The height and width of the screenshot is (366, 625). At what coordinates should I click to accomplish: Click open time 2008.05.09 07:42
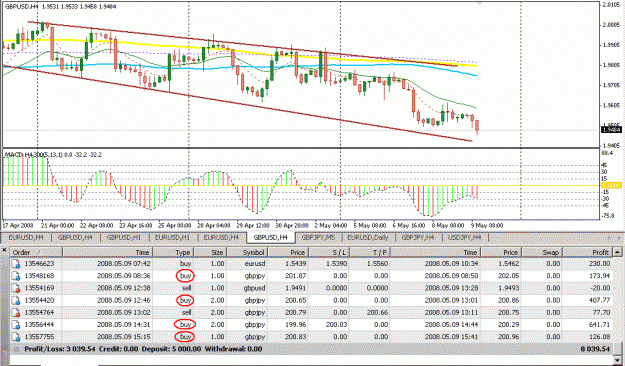(x=124, y=264)
